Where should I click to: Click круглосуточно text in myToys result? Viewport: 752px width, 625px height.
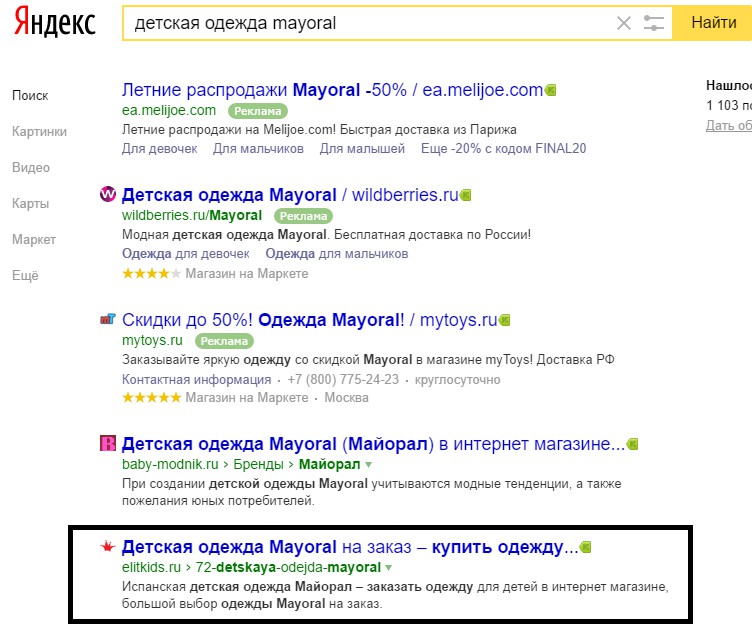pos(457,379)
